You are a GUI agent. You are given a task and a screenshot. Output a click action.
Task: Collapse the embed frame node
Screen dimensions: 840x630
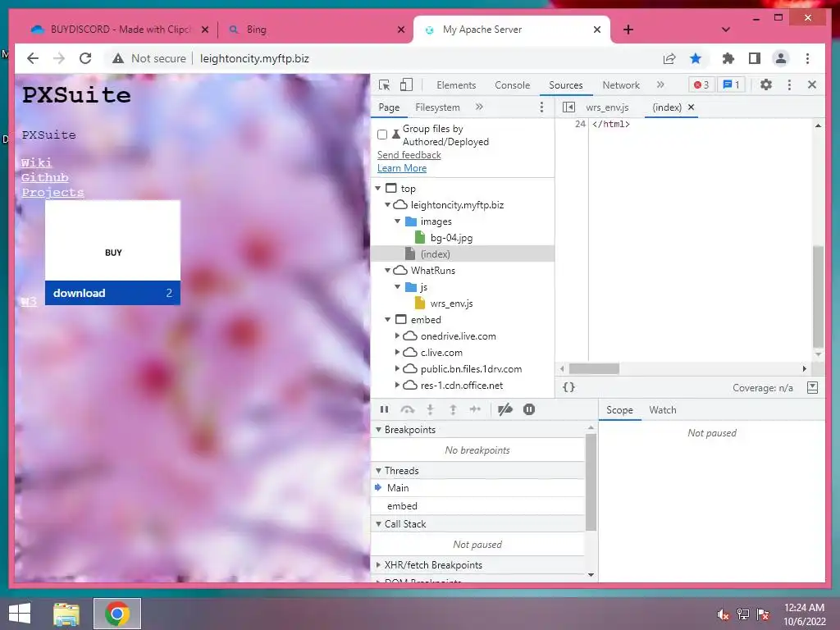pyautogui.click(x=388, y=320)
